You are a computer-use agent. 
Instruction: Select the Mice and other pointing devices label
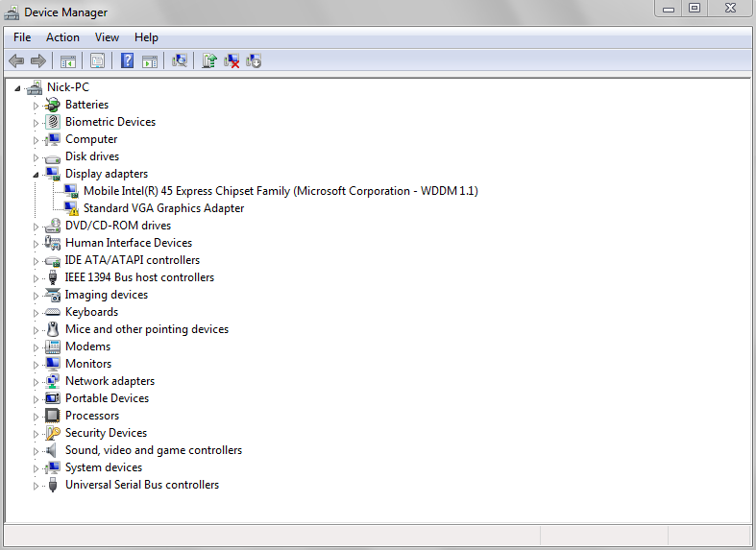tap(147, 329)
